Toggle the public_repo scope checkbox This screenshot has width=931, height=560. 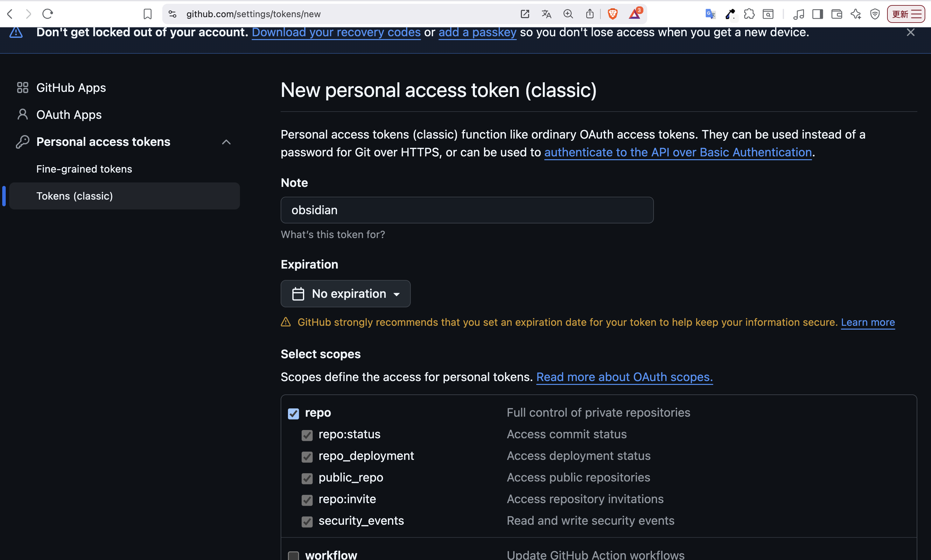pyautogui.click(x=307, y=478)
